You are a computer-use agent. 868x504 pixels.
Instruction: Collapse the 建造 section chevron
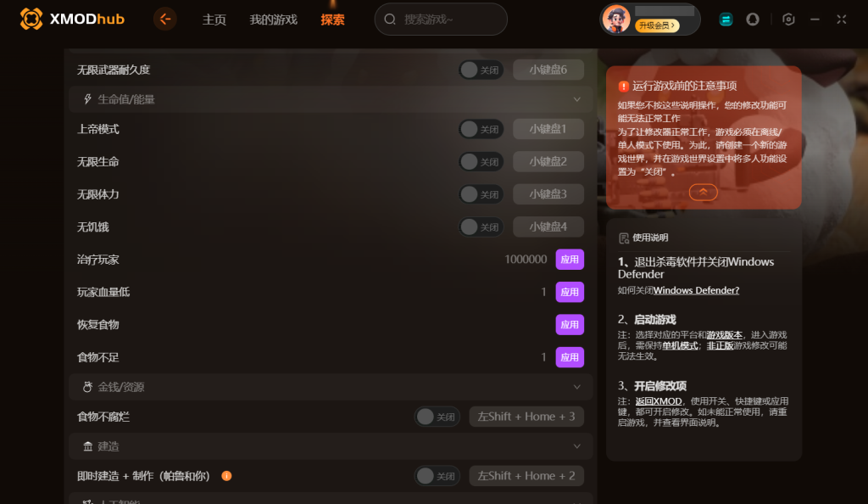click(x=576, y=446)
